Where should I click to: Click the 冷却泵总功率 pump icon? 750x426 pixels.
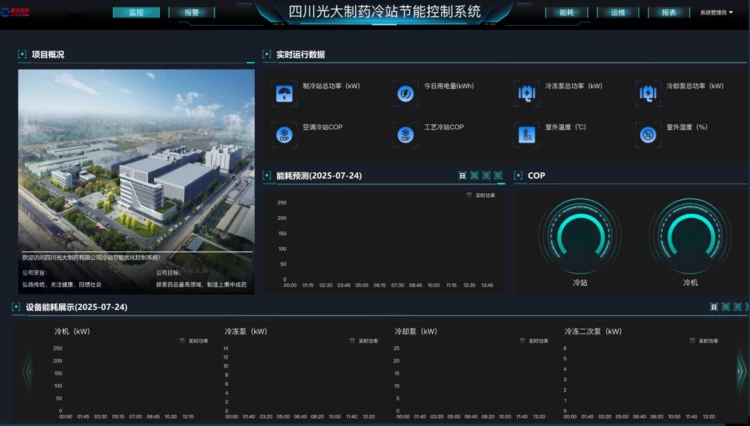(x=648, y=93)
